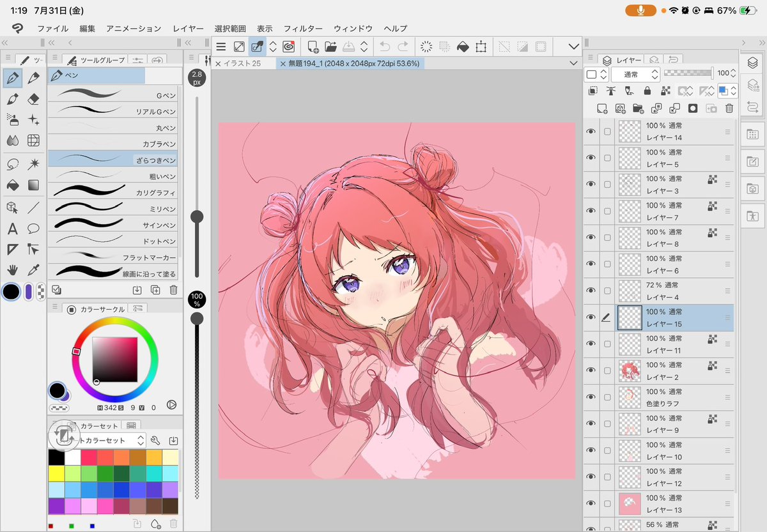767x532 pixels.
Task: Toggle visibility of 色塗りラフ layer
Action: click(x=591, y=397)
